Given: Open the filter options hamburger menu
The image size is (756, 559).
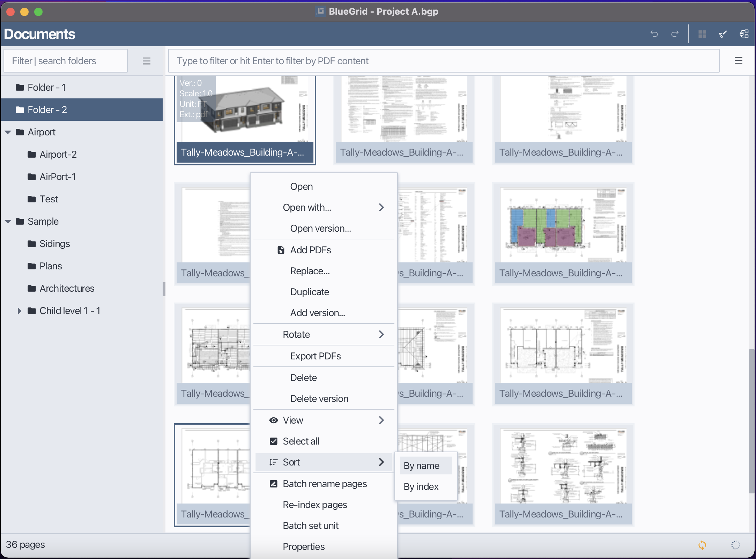Looking at the screenshot, I should tap(739, 60).
